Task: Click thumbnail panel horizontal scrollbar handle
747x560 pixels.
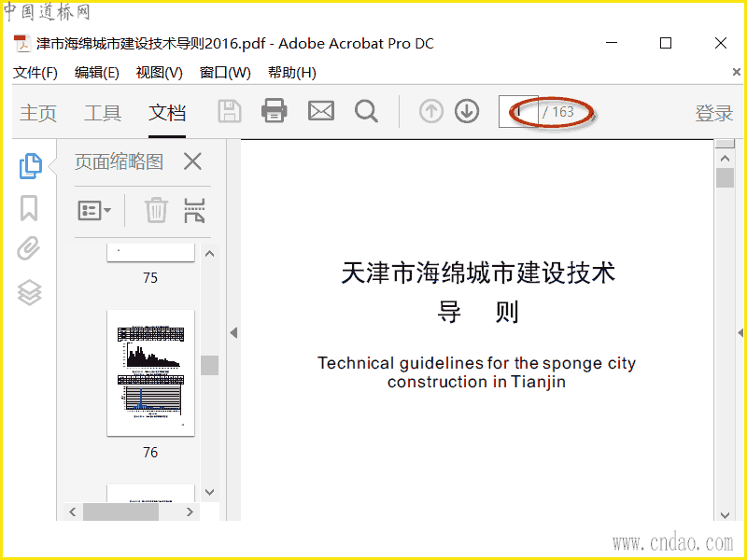Action: [120, 511]
